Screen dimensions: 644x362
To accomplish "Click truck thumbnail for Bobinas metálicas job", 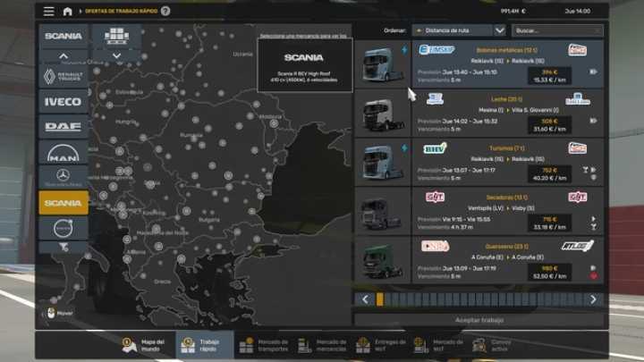I will (383, 64).
